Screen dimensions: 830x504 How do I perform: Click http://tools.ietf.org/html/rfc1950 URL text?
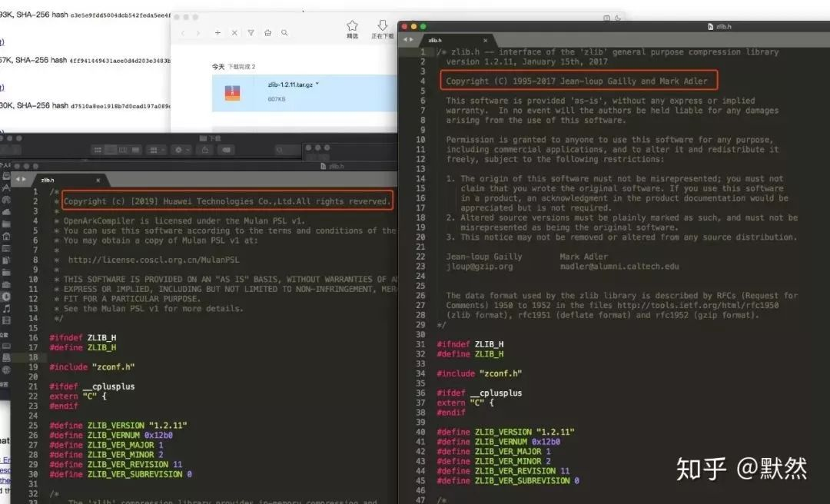(698, 306)
